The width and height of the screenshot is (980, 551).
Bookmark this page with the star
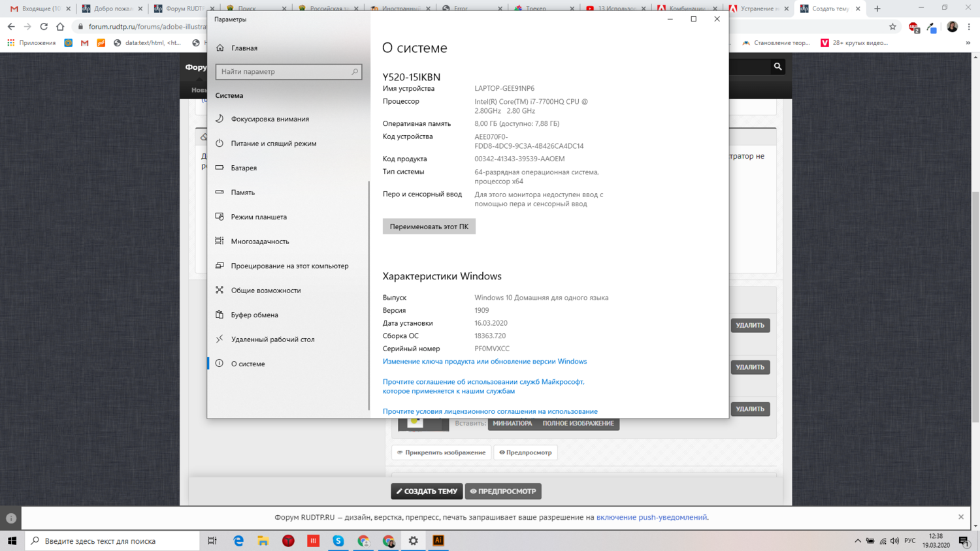(x=892, y=27)
